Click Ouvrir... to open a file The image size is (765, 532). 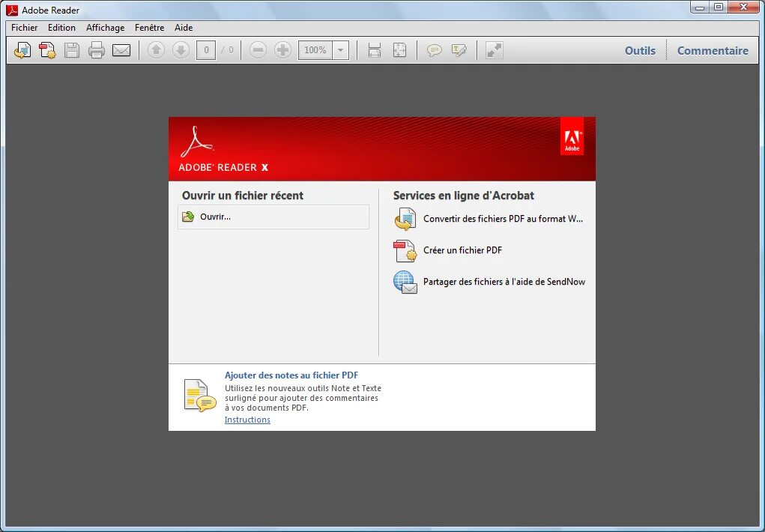(x=273, y=217)
